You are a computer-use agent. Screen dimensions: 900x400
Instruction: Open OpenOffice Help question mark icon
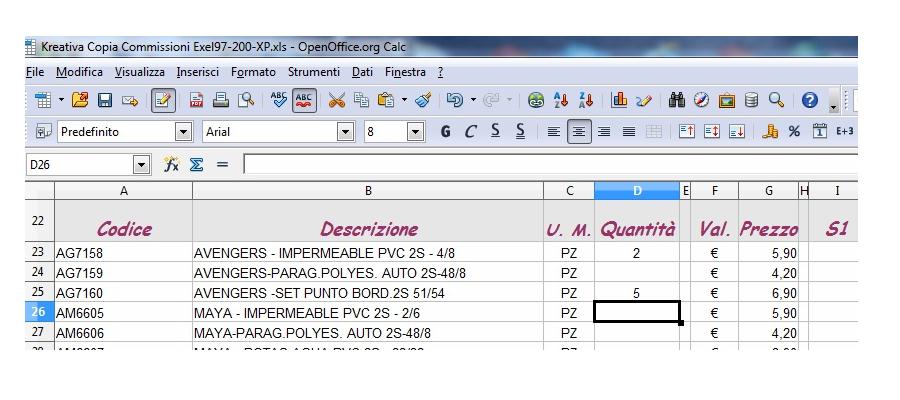coord(809,100)
